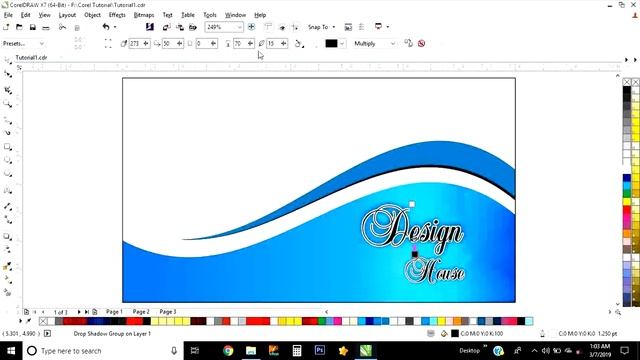Click the taskbar search box
This screenshot has height=360, width=640.
102,351
